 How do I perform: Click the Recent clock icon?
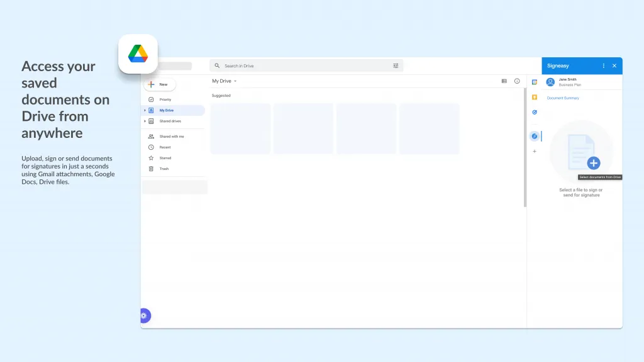click(x=151, y=147)
